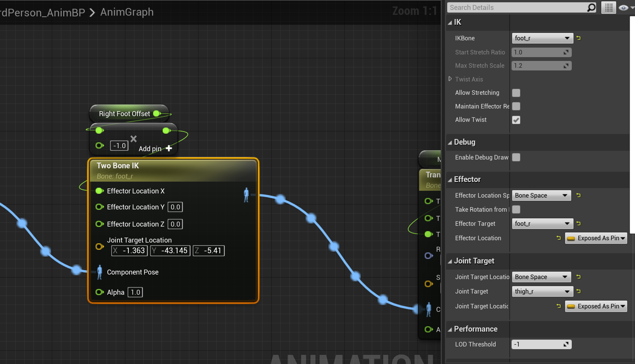635x364 pixels.
Task: Click Add pin label on multiply node
Action: (x=150, y=149)
